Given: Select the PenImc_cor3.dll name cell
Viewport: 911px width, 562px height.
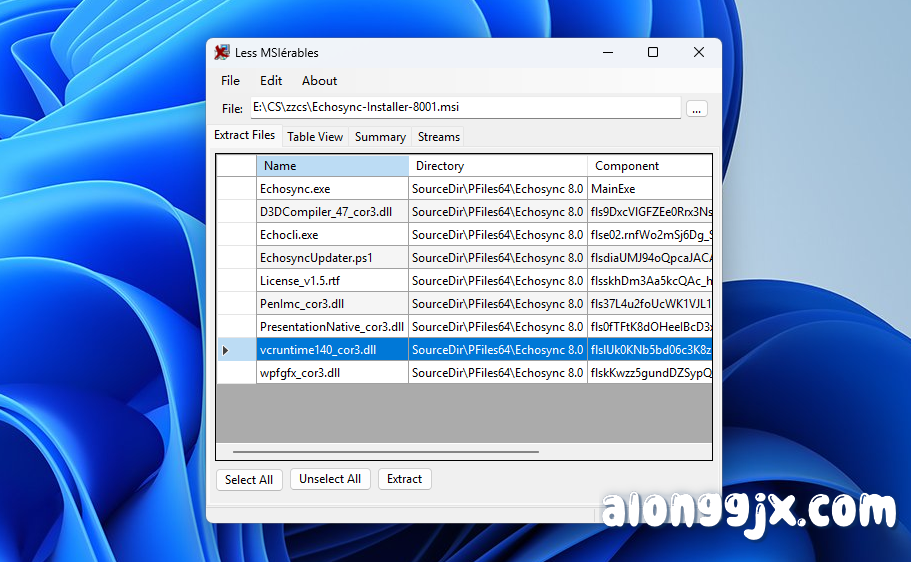Looking at the screenshot, I should point(332,304).
